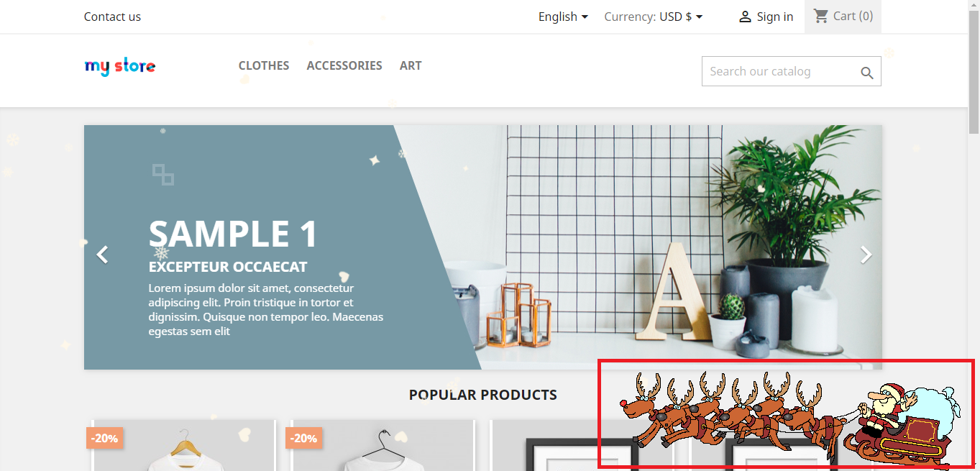Viewport: 980px width, 471px height.
Task: Go to the previous slide arrow
Action: (103, 255)
